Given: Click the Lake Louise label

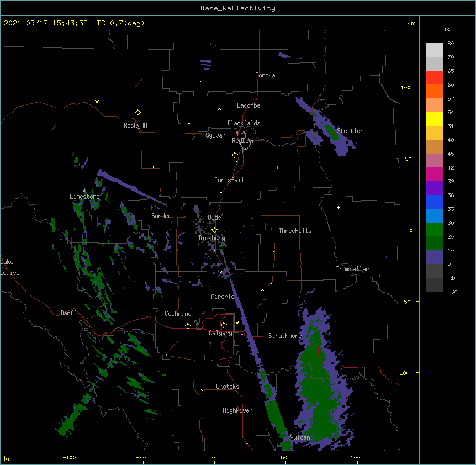Looking at the screenshot, I should point(10,267).
